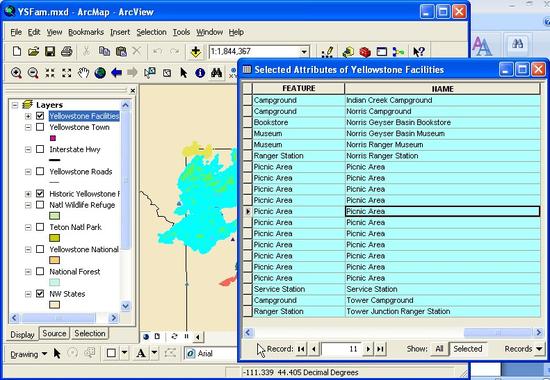Go to the last record
Image resolution: width=550 pixels, height=380 pixels.
point(380,349)
